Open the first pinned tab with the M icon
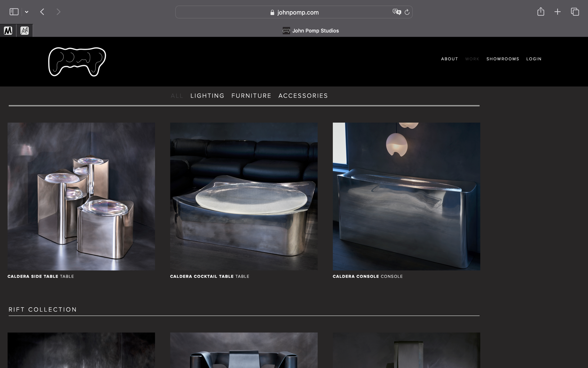 pyautogui.click(x=8, y=31)
